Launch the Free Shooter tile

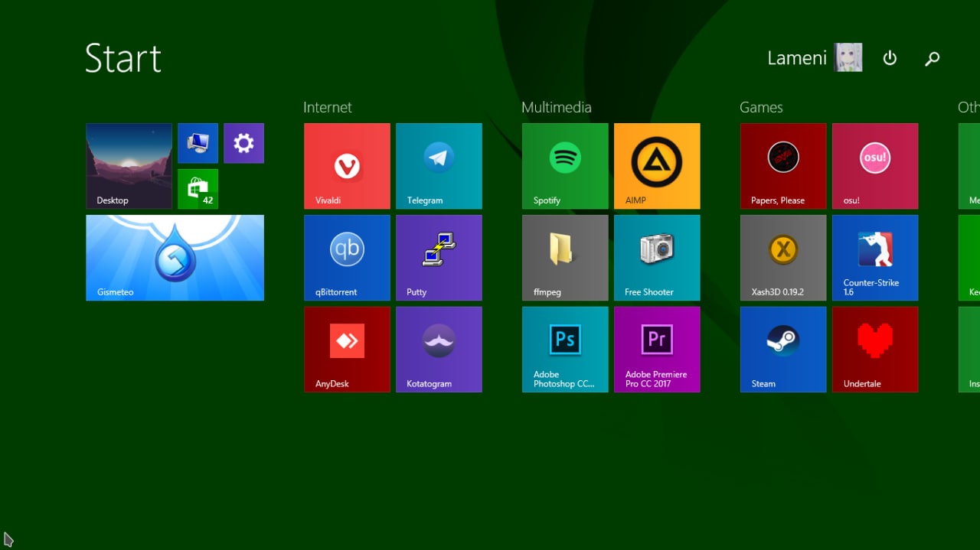point(657,258)
